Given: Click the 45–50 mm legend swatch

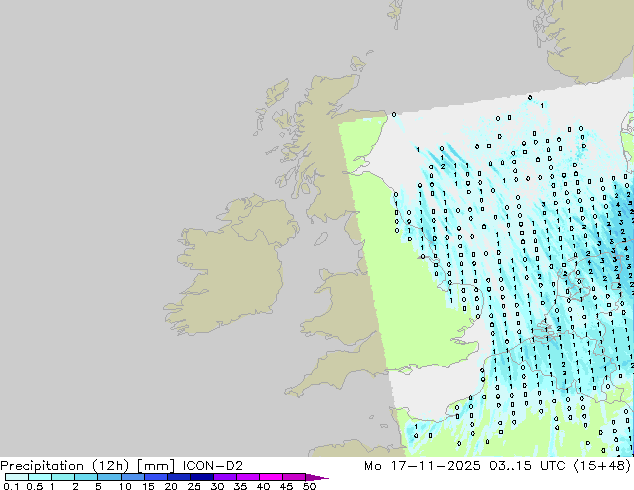Looking at the screenshot, I should point(294,477).
